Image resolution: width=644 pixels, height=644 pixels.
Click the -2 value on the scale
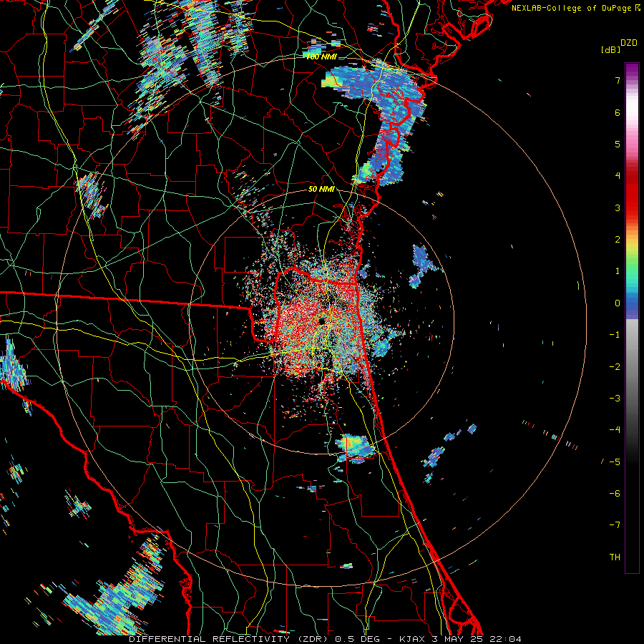click(615, 367)
